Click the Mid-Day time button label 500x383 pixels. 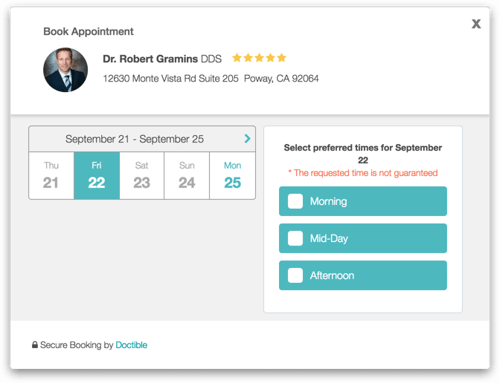[x=329, y=238]
